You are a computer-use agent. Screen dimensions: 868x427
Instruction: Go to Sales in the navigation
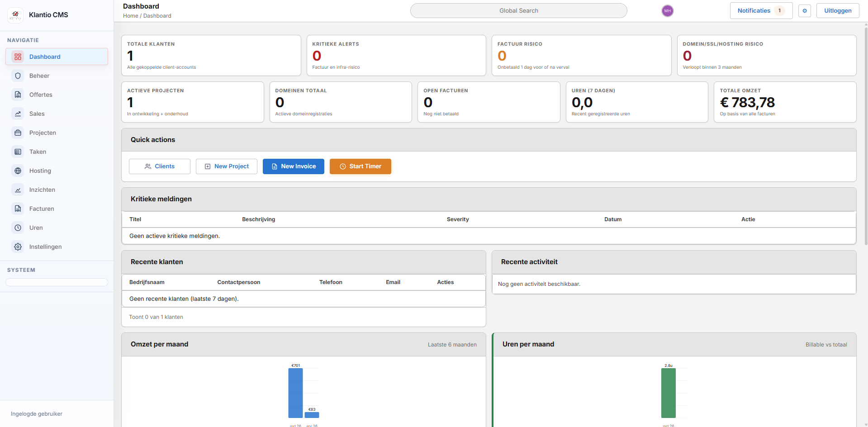pyautogui.click(x=57, y=114)
